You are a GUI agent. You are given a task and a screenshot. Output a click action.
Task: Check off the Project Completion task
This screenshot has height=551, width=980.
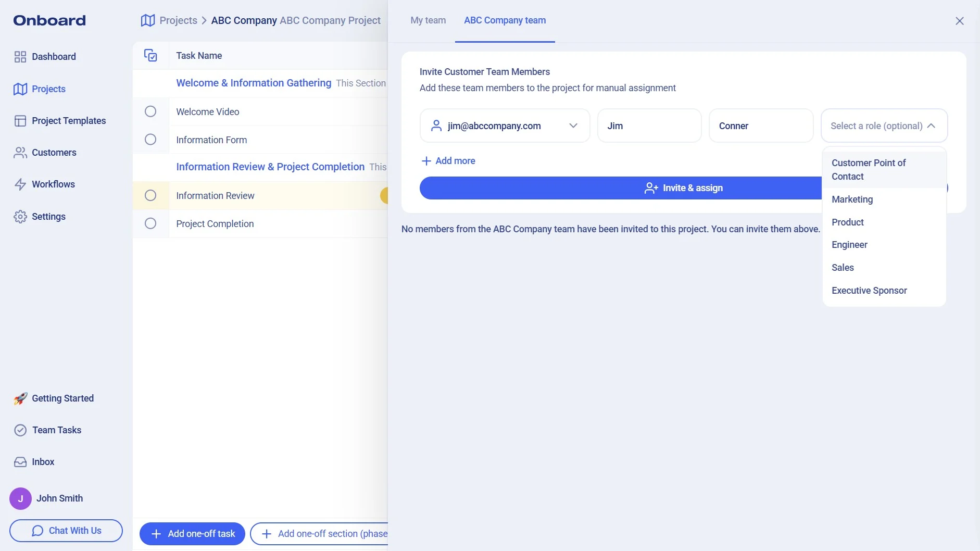[150, 223]
